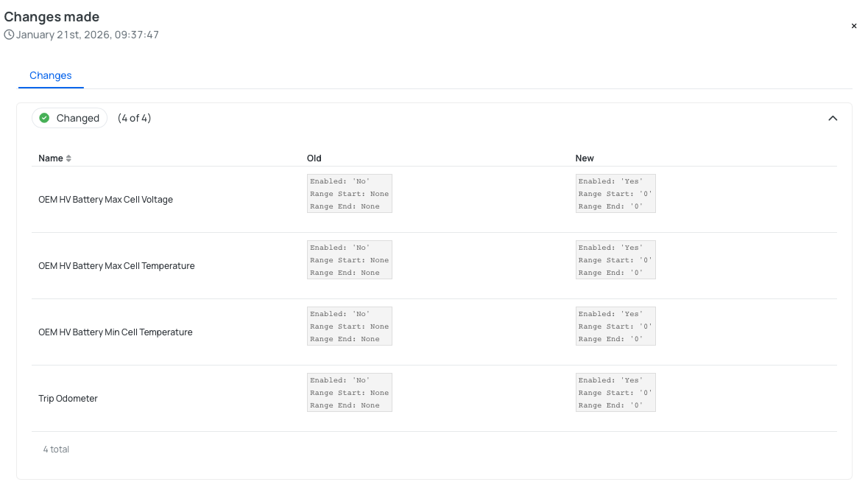The width and height of the screenshot is (868, 493).
Task: Click the Old value box for Trip Odometer
Action: (x=349, y=392)
